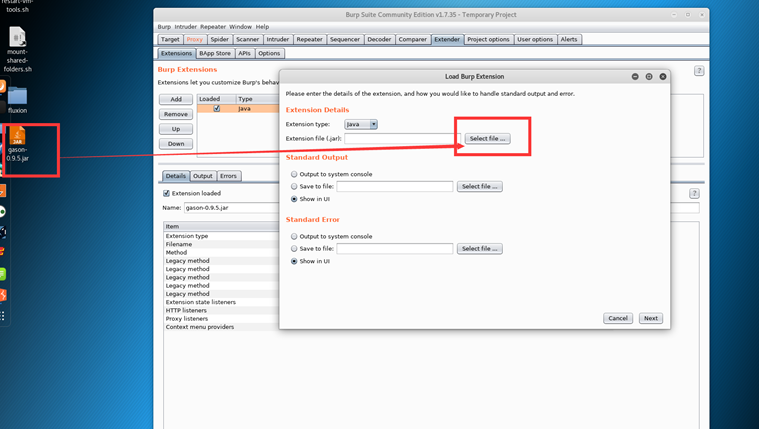Click the Down button
Image resolution: width=759 pixels, height=429 pixels.
click(x=176, y=144)
